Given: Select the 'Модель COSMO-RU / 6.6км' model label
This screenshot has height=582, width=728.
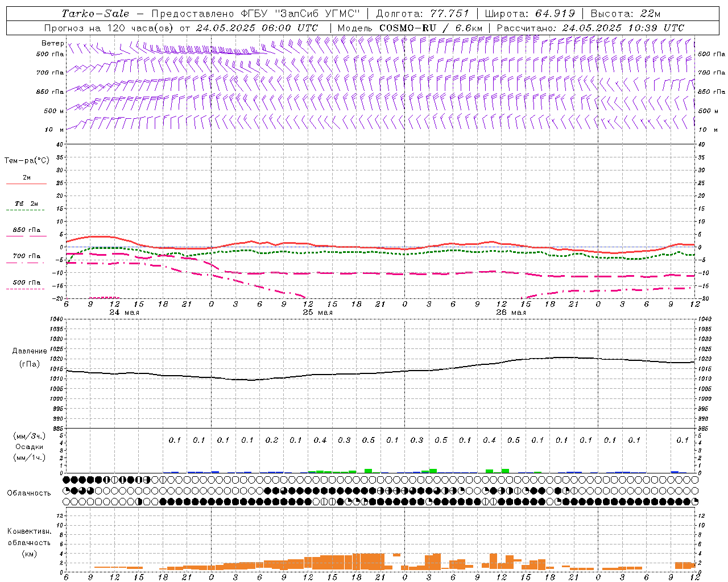Looking at the screenshot, I should pyautogui.click(x=410, y=28).
